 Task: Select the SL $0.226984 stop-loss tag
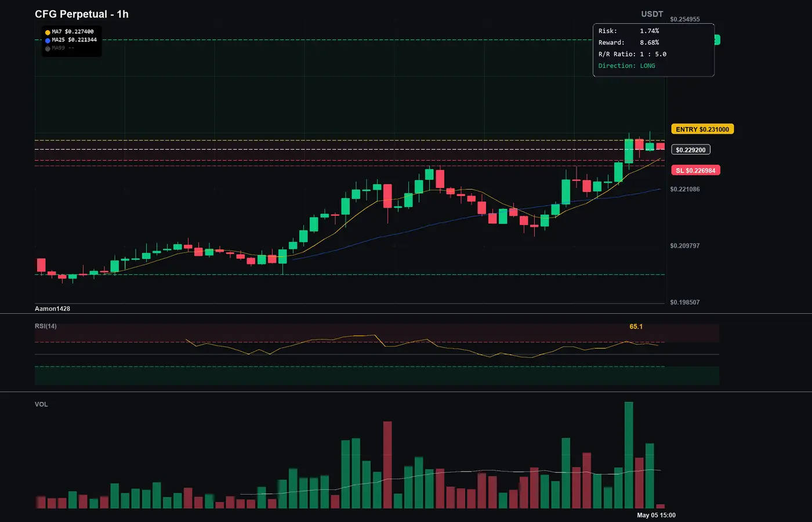695,171
